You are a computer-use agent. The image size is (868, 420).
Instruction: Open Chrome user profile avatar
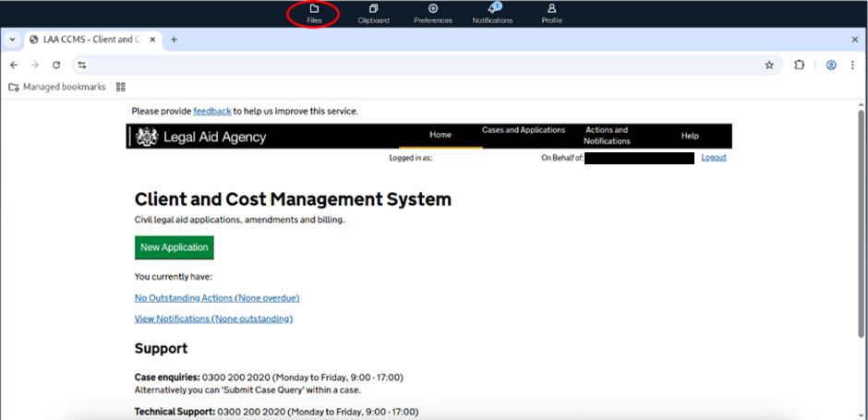pos(831,66)
